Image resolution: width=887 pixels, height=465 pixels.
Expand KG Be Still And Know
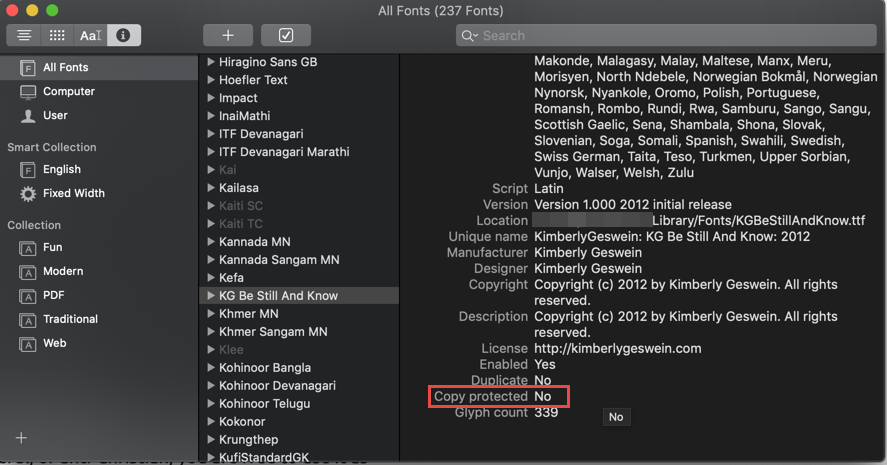[211, 296]
